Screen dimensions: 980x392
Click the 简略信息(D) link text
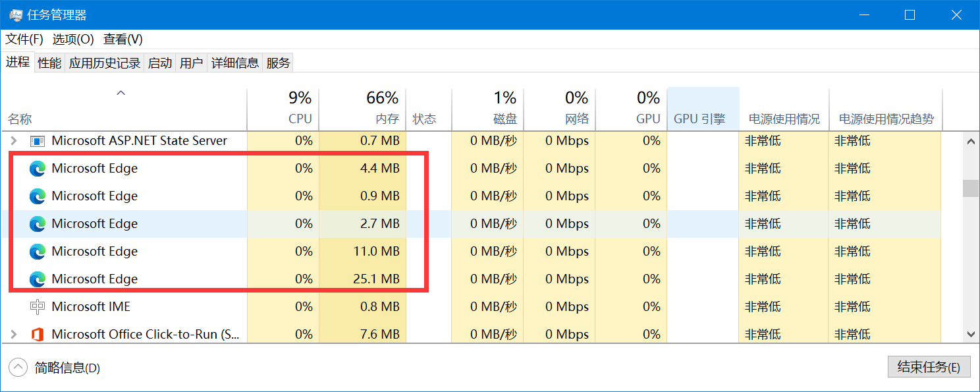click(67, 368)
